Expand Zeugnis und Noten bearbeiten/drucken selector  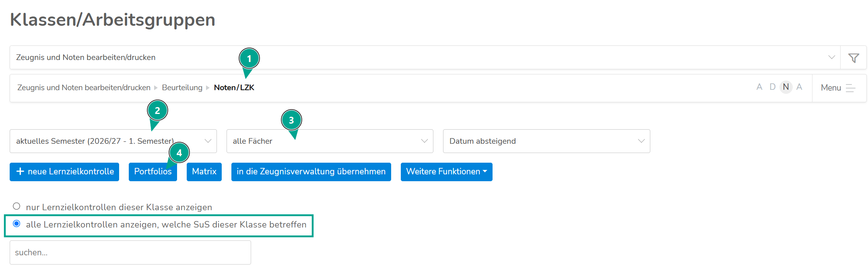[x=425, y=57]
